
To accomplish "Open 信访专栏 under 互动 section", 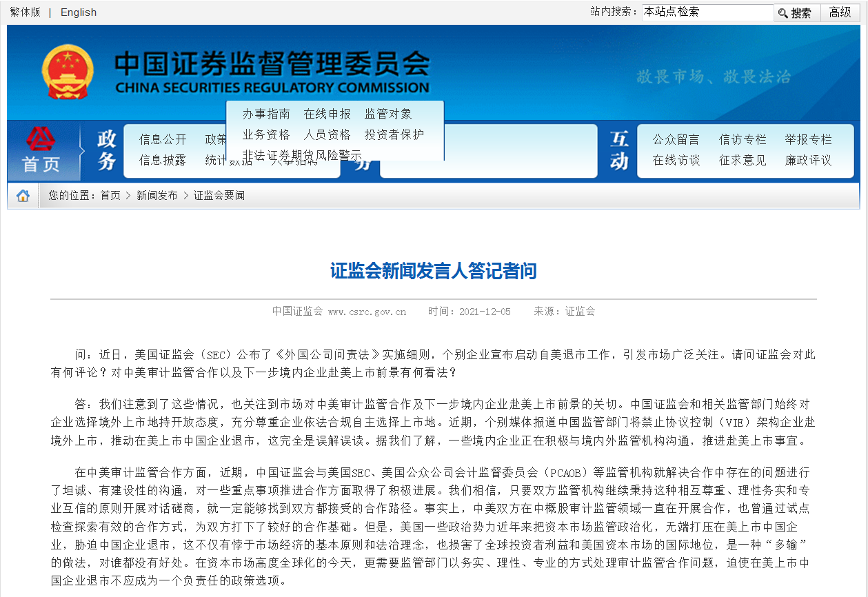I will pos(743,139).
